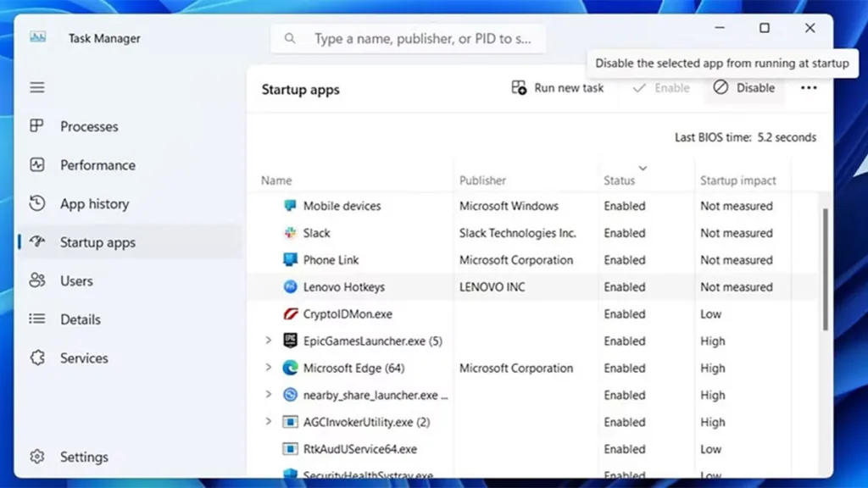Click the Task Manager app icon in title bar
The height and width of the screenshot is (488, 868).
[37, 37]
